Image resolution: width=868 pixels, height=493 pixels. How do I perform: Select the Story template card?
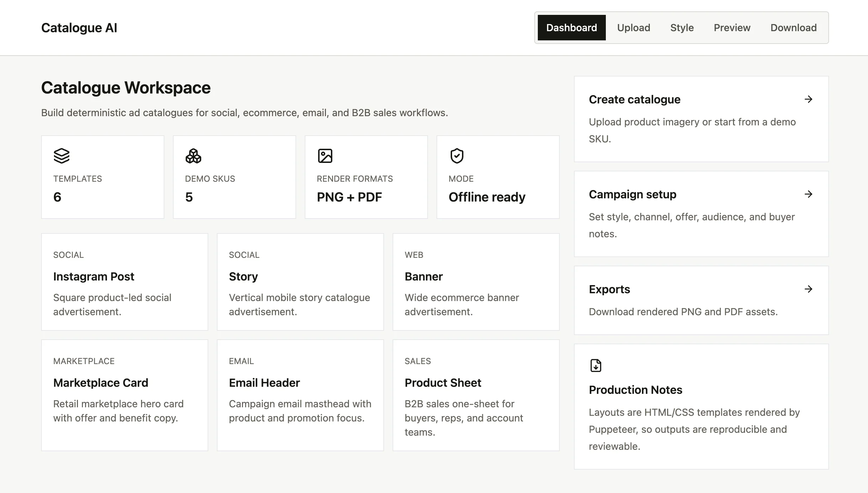[x=300, y=282]
